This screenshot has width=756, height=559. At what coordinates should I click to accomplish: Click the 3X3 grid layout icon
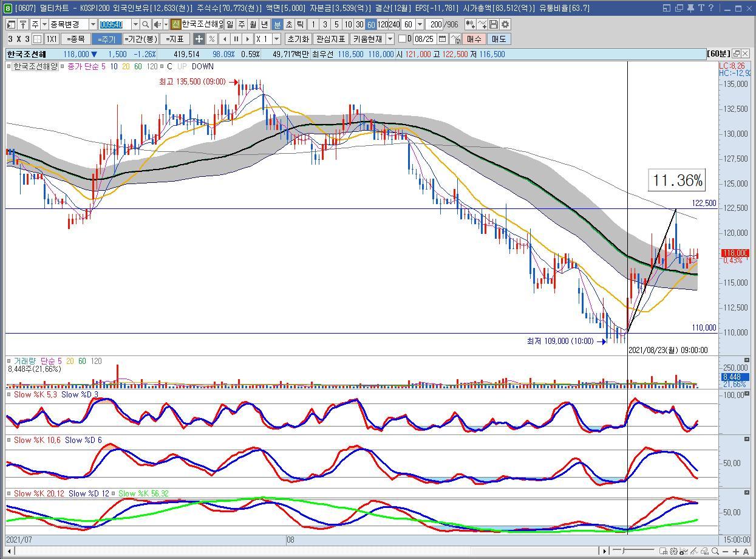coord(37,39)
